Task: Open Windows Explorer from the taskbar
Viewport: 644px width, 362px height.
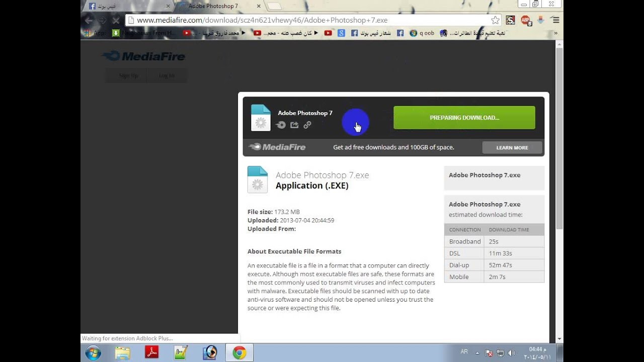Action: coord(122,353)
